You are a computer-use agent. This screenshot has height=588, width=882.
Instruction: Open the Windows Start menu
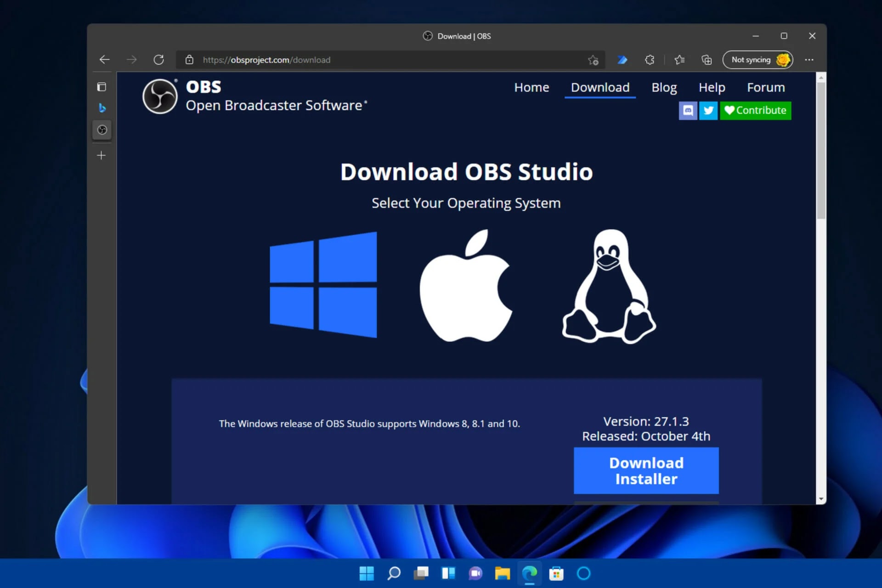[x=366, y=573]
